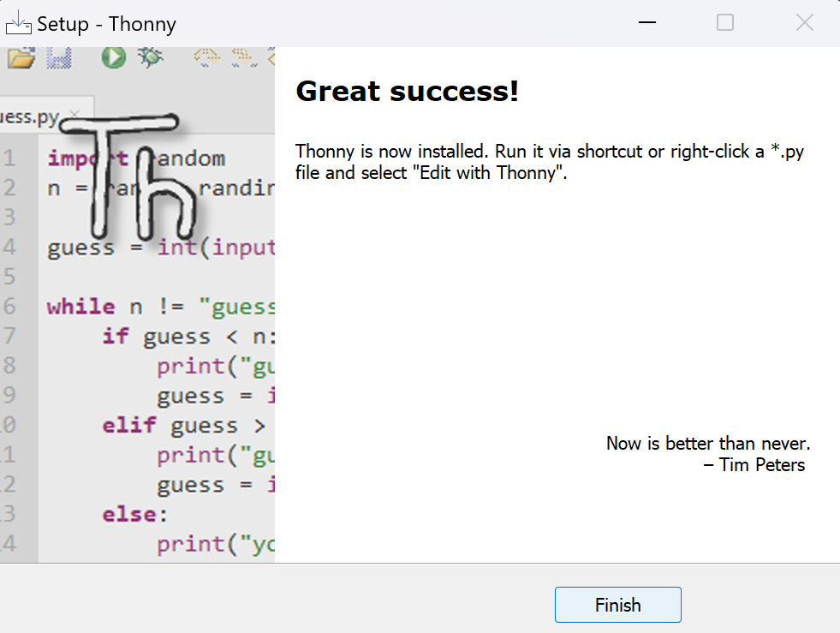Place cursor on the 'import random' line

coord(137,158)
